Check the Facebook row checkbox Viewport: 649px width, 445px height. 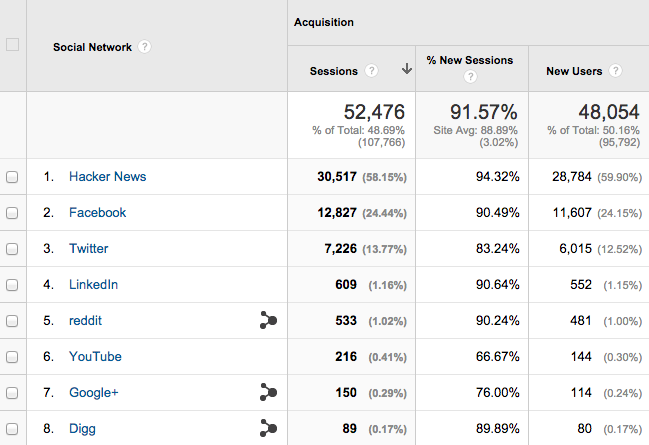pyautogui.click(x=12, y=213)
